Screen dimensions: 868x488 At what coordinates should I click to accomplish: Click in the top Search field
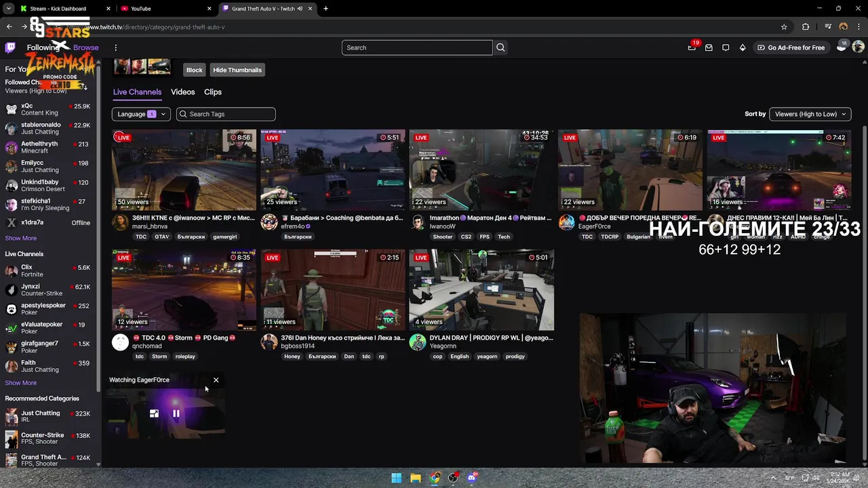417,47
